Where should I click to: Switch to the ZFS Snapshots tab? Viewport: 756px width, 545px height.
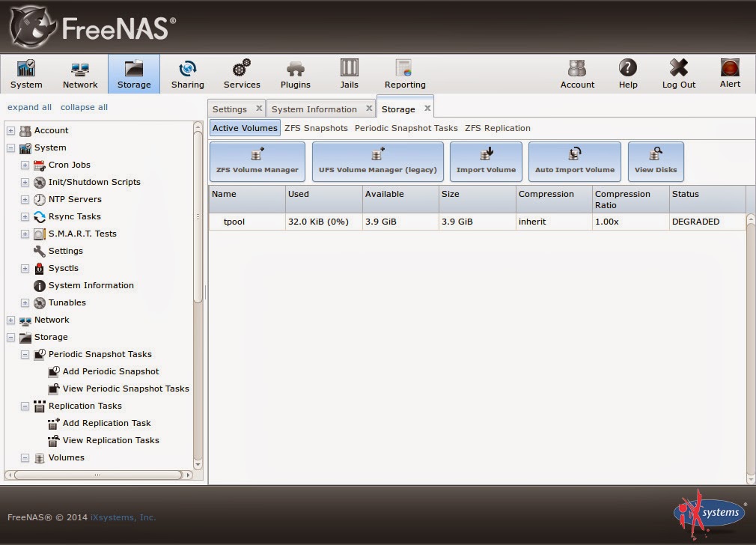coord(316,128)
